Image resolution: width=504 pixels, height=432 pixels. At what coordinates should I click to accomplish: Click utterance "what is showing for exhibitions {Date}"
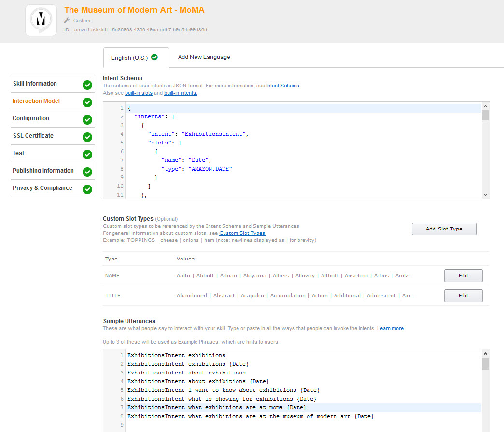pyautogui.click(x=222, y=399)
